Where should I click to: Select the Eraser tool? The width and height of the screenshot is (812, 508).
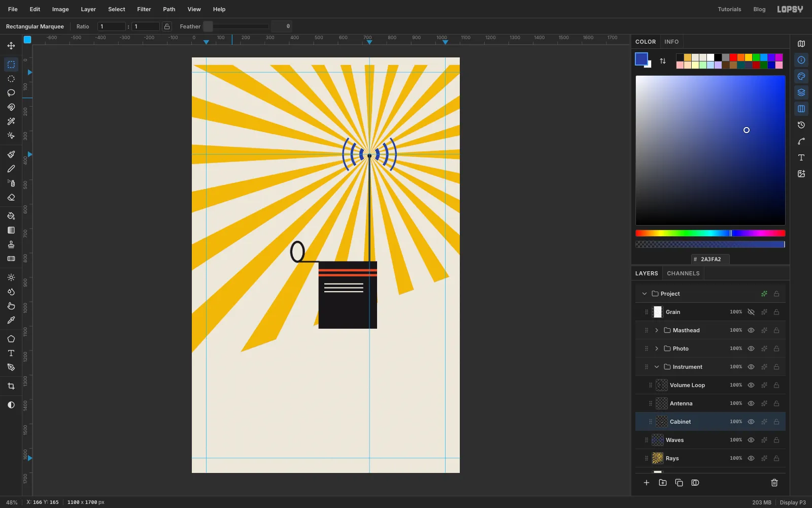[11, 197]
